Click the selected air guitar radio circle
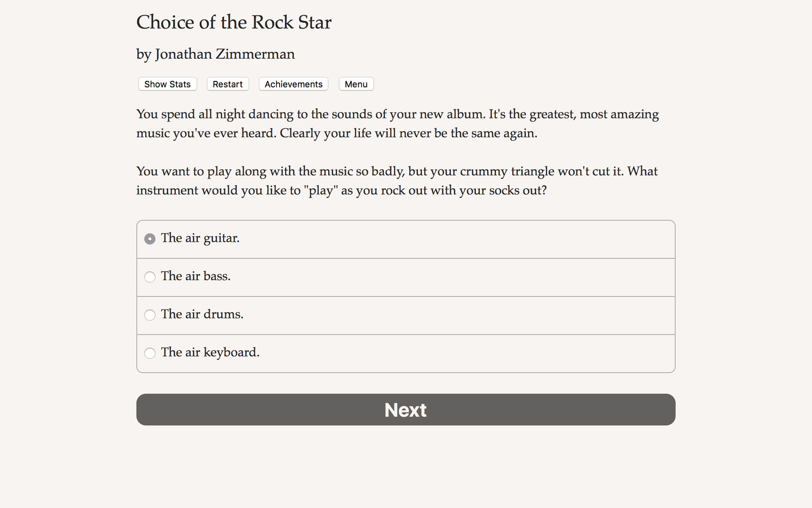The width and height of the screenshot is (812, 508). (x=149, y=238)
